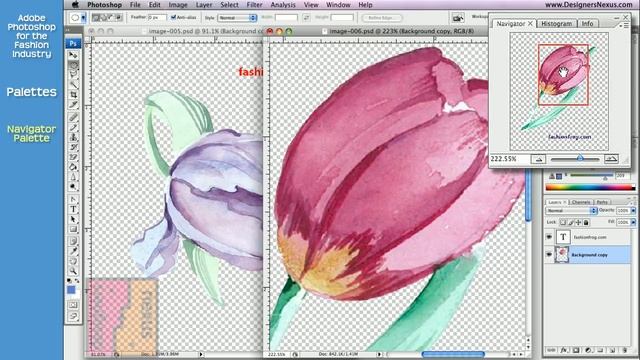The image size is (640, 360).
Task: Toggle lock transparent pixels
Action: tap(563, 222)
